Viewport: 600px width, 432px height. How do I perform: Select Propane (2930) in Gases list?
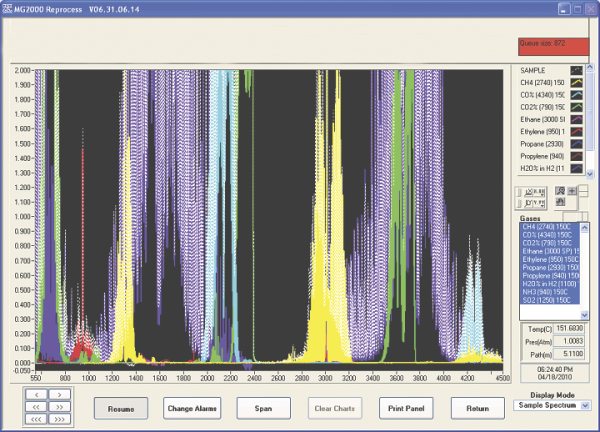tap(550, 267)
